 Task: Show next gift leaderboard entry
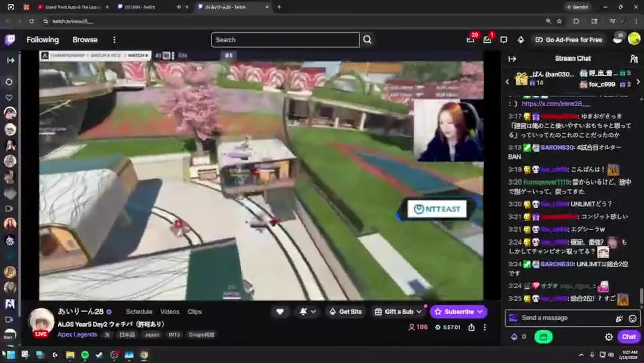pyautogui.click(x=638, y=82)
